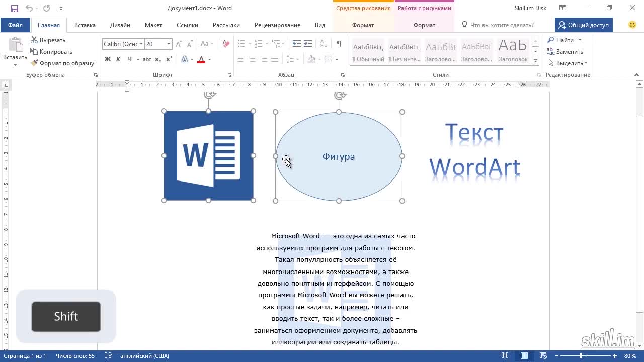644x362 pixels.
Task: Click Заменить to replace text
Action: click(x=566, y=52)
